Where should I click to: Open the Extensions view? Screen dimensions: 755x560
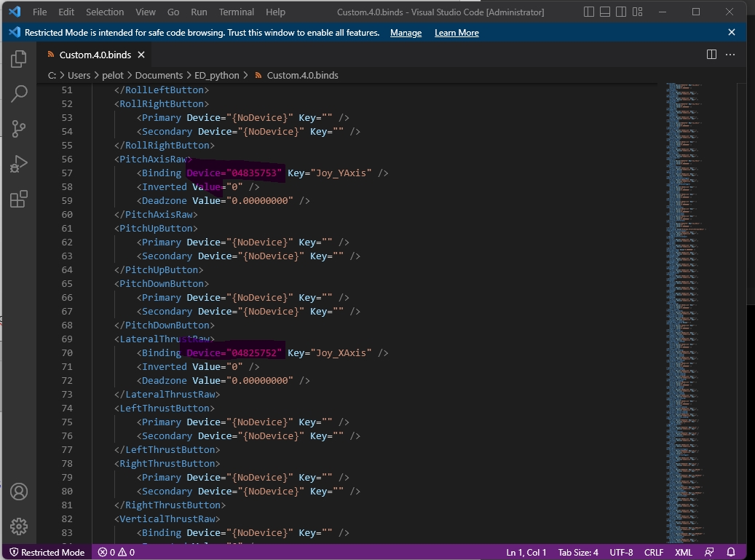click(x=19, y=199)
